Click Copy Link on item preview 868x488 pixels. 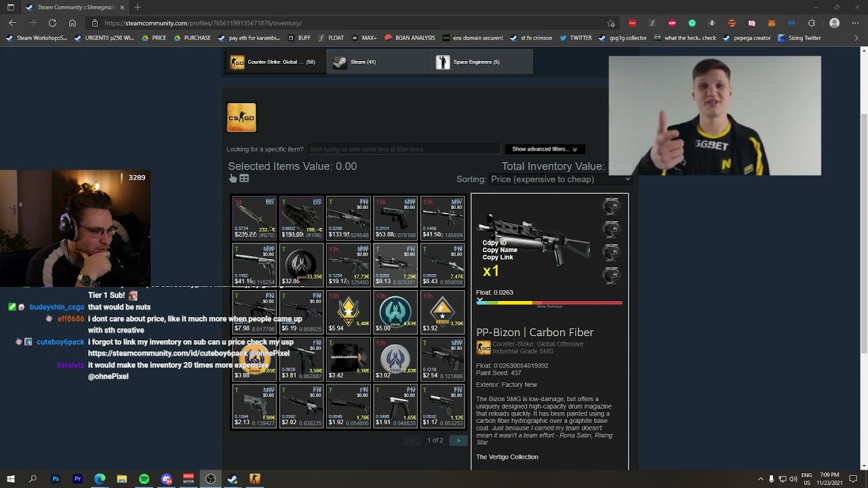click(498, 258)
